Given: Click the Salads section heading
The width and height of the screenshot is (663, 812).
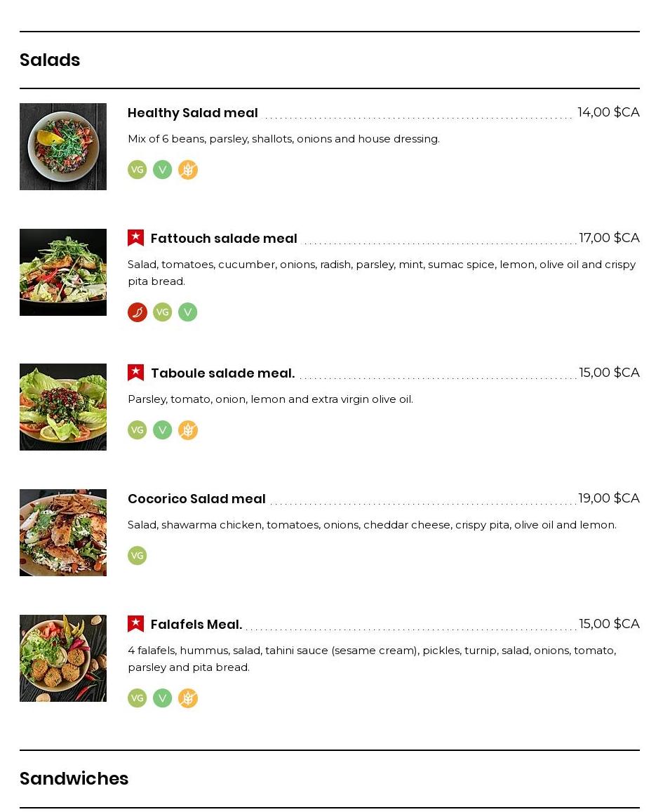Looking at the screenshot, I should [x=50, y=60].
